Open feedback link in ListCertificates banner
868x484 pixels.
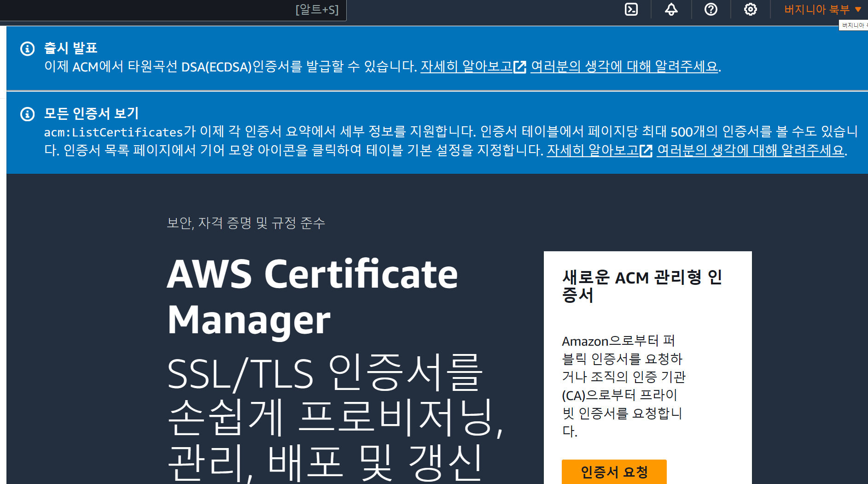751,151
